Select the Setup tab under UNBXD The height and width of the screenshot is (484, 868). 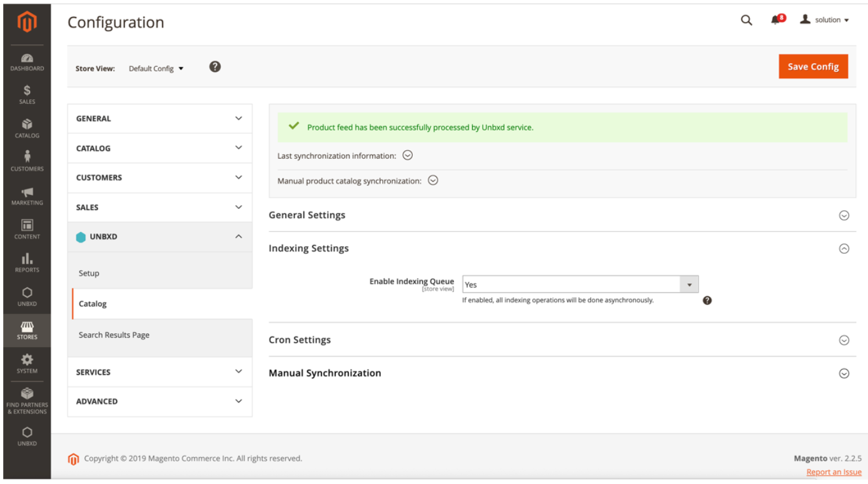(162, 273)
